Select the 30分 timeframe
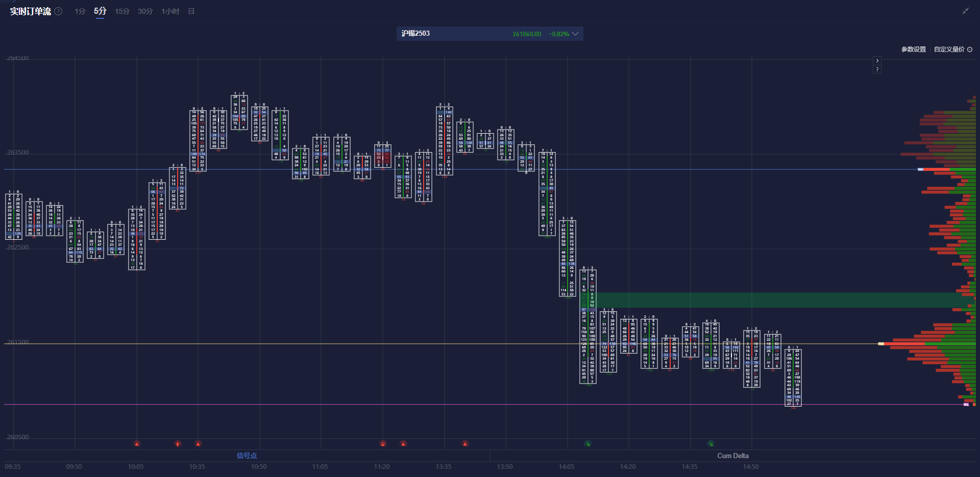This screenshot has height=477, width=980. [144, 11]
